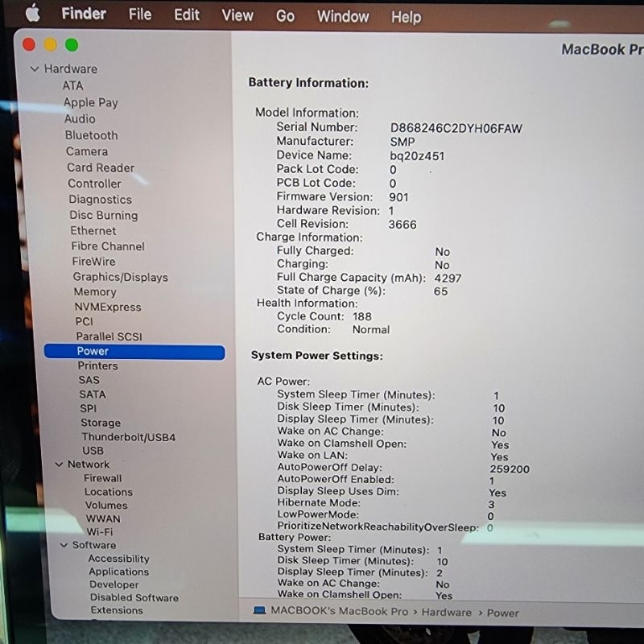Collapse the Network section chevron
This screenshot has height=644, width=644.
click(59, 464)
